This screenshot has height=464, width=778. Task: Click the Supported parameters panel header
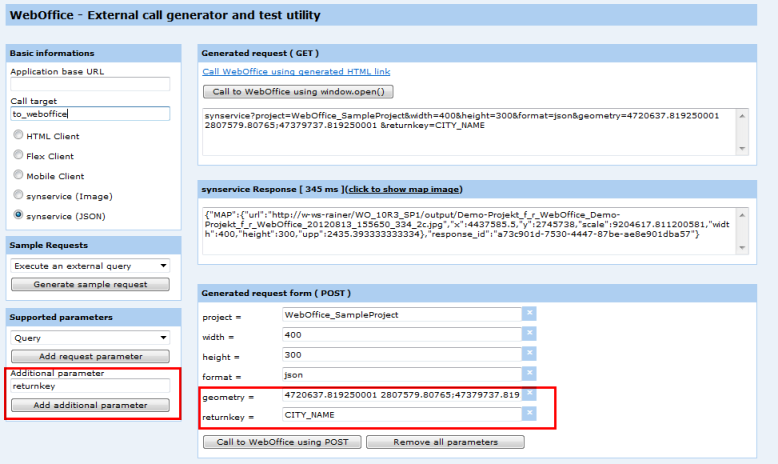(x=93, y=317)
